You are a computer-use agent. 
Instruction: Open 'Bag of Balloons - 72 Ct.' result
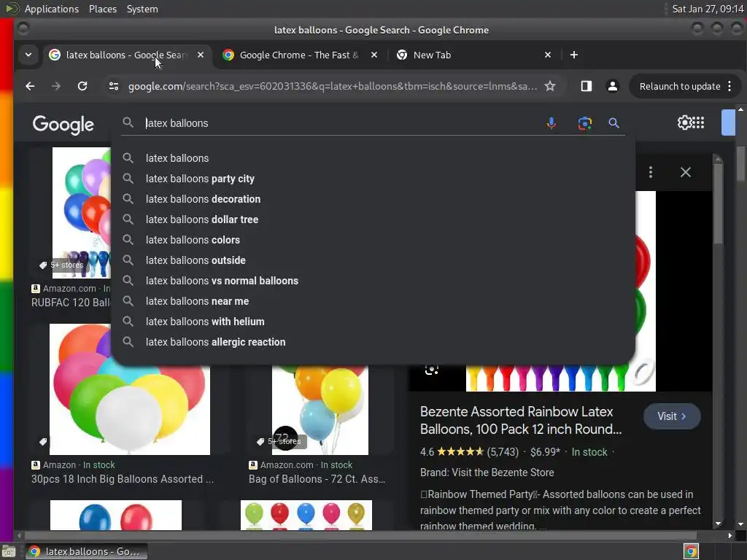[x=317, y=479]
